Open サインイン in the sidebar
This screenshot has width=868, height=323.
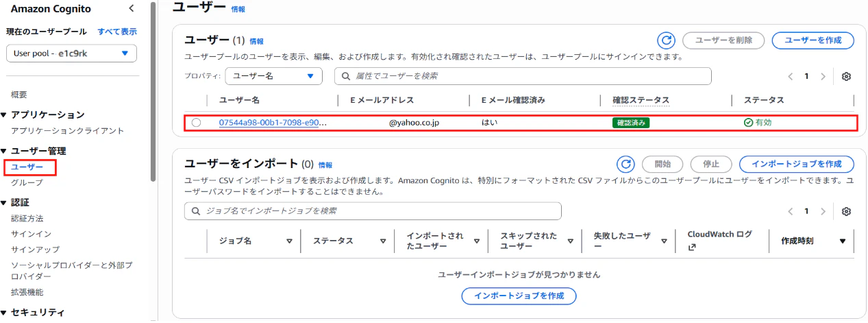tap(31, 234)
